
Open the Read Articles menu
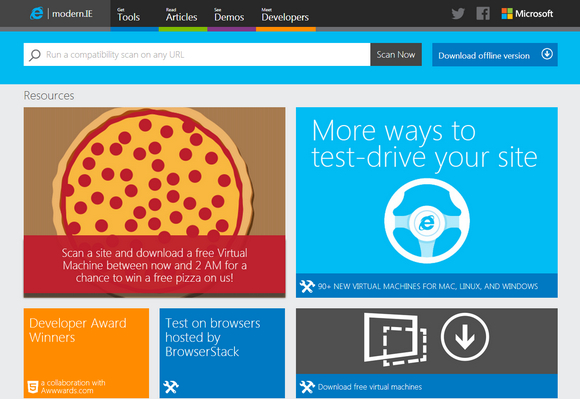[181, 15]
